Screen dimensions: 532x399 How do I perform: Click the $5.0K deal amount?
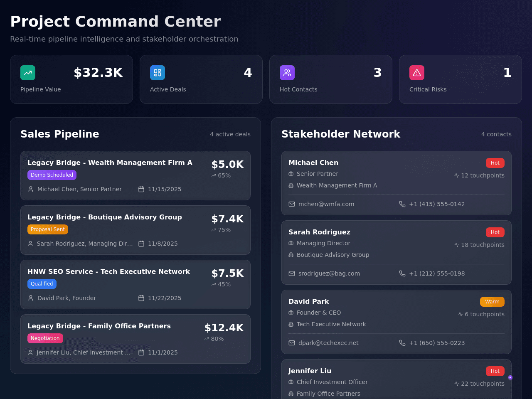tap(227, 165)
